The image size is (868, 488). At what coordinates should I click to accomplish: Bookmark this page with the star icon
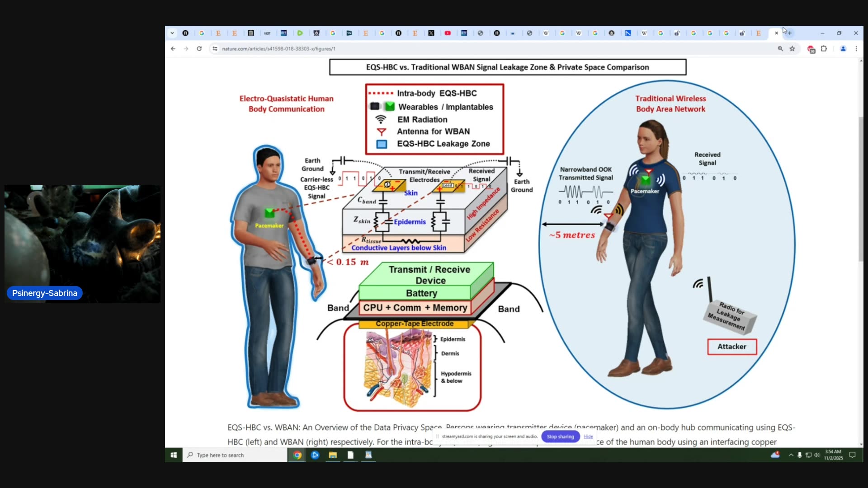point(792,49)
